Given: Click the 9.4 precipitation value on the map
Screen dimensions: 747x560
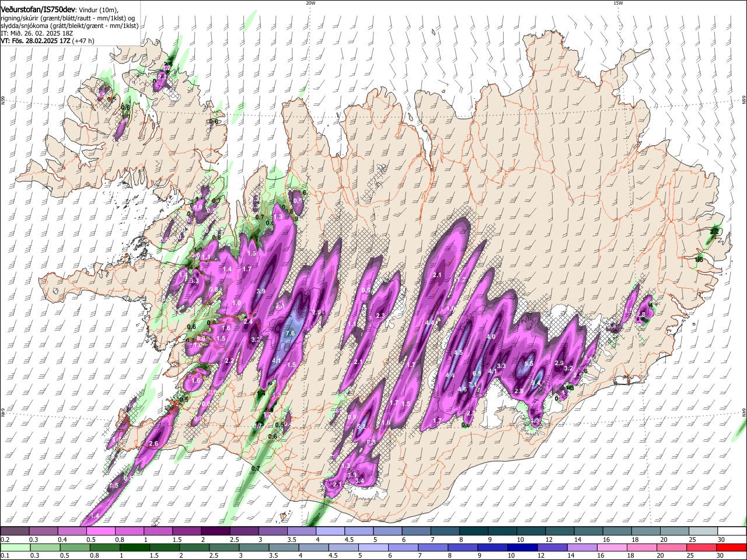Looking at the screenshot, I should click(x=536, y=383).
